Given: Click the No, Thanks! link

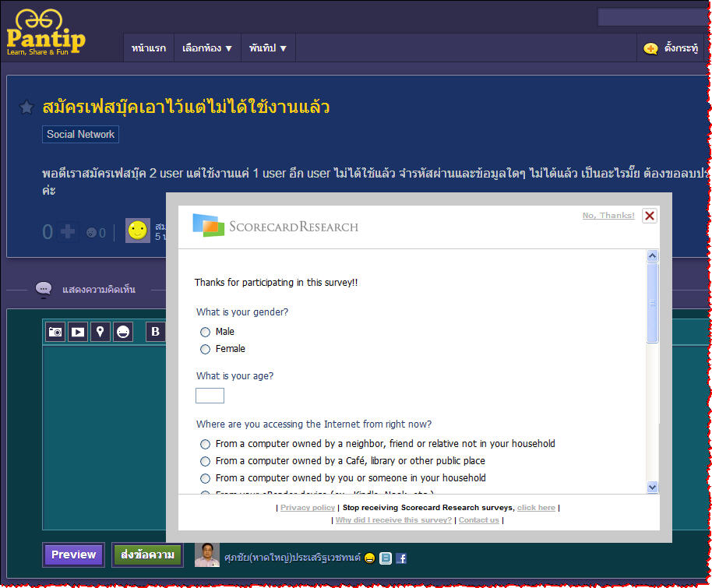Looking at the screenshot, I should tap(608, 215).
